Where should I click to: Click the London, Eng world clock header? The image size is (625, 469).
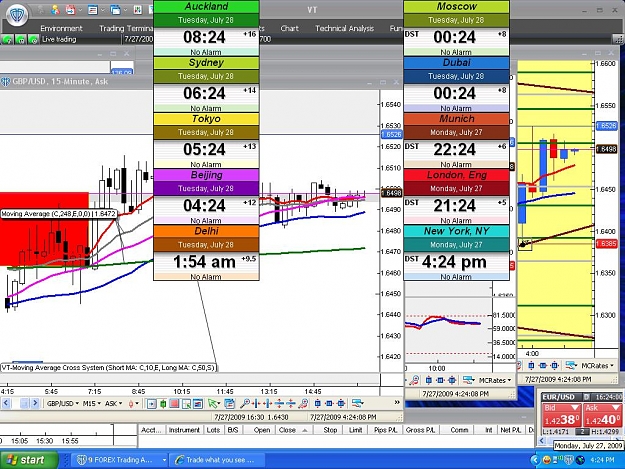point(456,175)
